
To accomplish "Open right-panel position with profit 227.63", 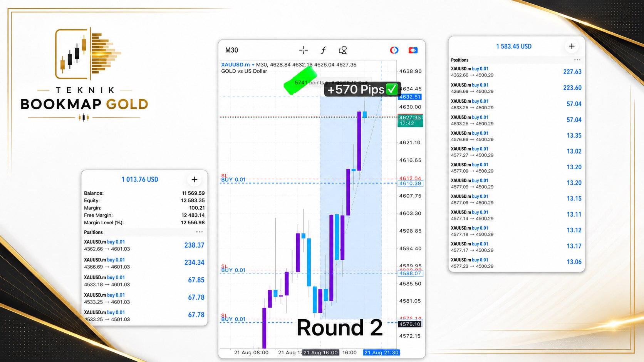I will 516,72.
